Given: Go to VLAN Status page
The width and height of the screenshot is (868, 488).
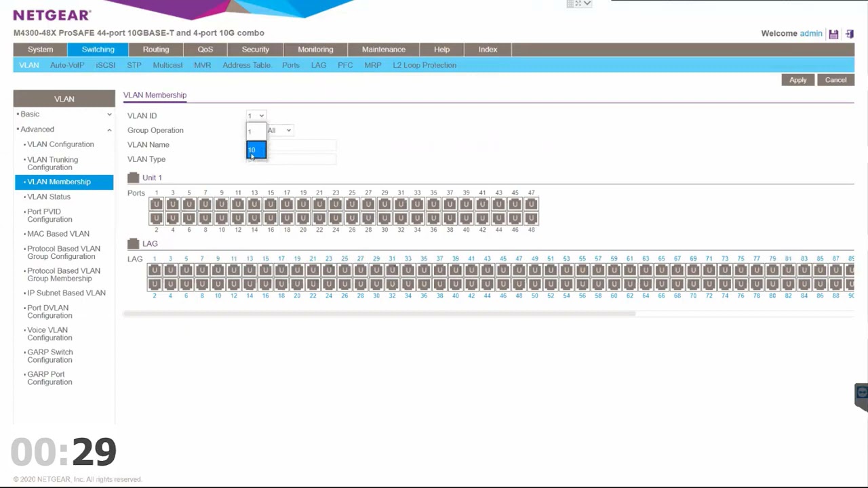Looking at the screenshot, I should coord(48,197).
